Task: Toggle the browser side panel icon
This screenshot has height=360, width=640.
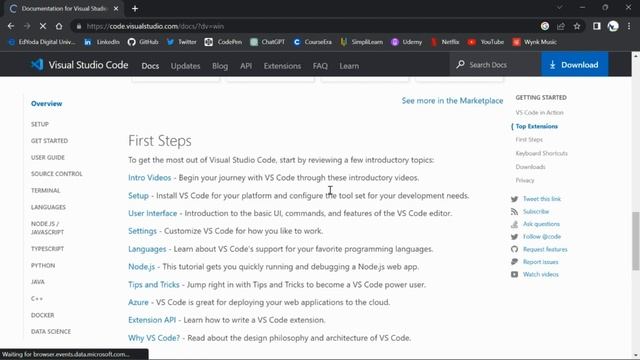Action: pyautogui.click(x=597, y=26)
